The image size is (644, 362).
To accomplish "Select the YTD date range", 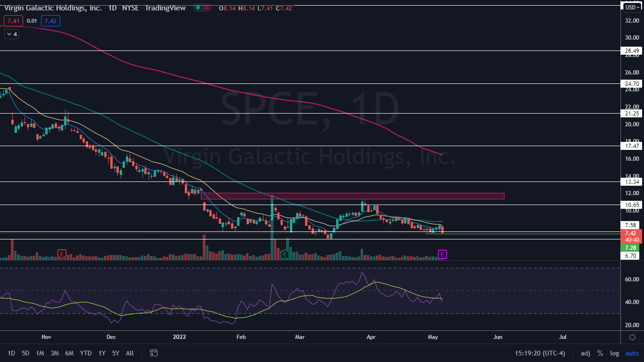I will [x=86, y=353].
